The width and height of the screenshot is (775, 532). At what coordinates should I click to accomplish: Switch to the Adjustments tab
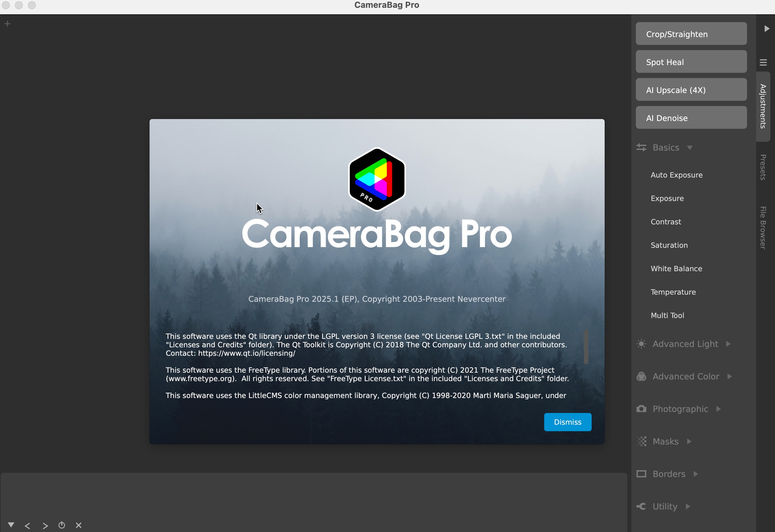click(763, 106)
